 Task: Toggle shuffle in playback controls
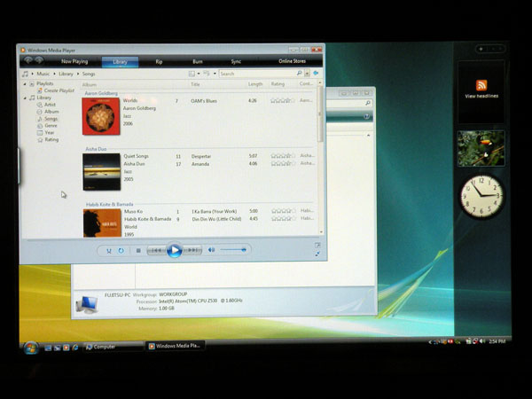[109, 251]
